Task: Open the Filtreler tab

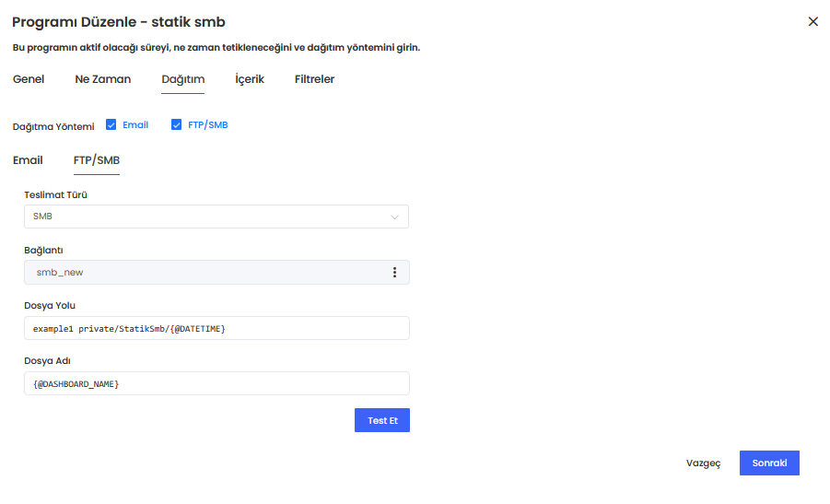Action: (314, 79)
